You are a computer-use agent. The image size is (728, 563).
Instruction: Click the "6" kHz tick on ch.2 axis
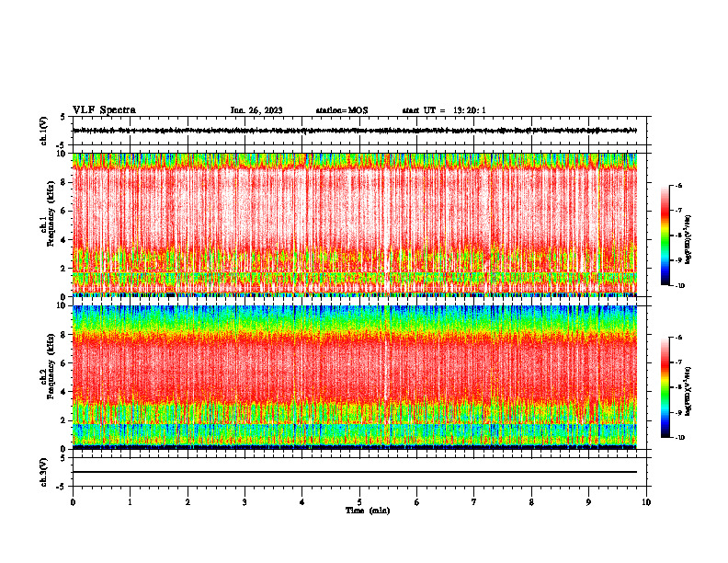click(64, 363)
